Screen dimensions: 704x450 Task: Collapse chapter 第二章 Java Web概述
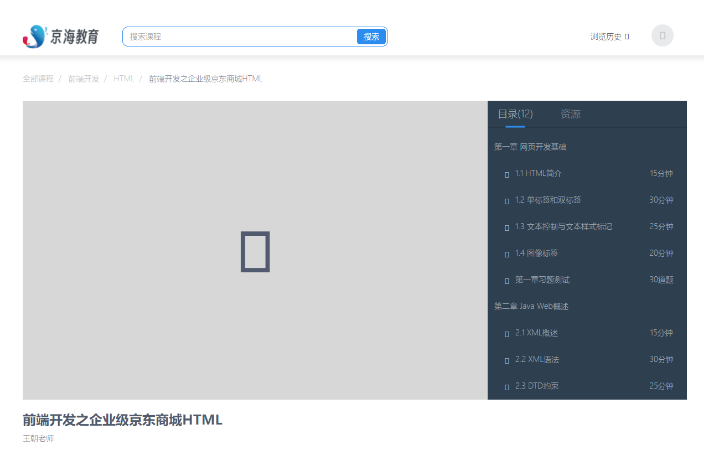point(531,306)
